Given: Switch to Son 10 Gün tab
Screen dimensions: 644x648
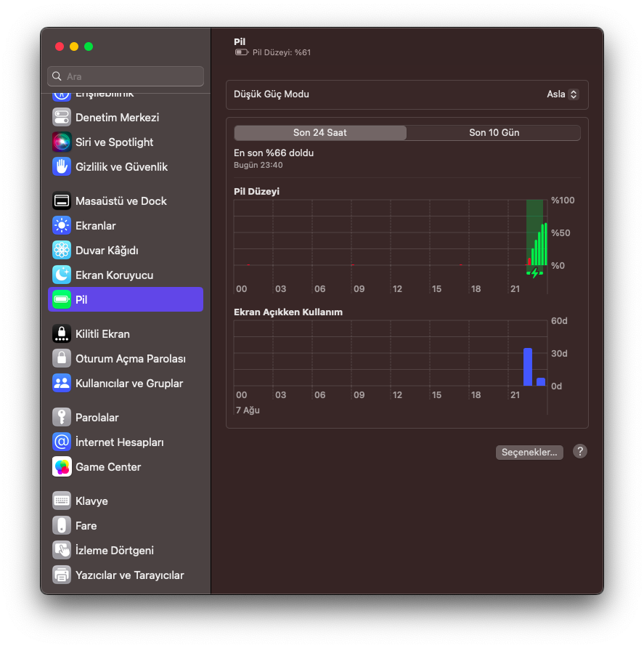Looking at the screenshot, I should pyautogui.click(x=494, y=133).
